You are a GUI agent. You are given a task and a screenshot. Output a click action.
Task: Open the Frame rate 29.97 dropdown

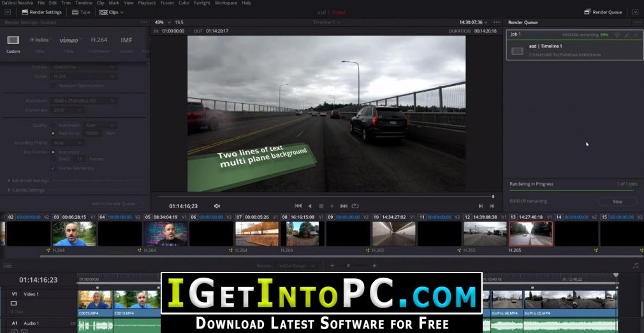coord(68,110)
